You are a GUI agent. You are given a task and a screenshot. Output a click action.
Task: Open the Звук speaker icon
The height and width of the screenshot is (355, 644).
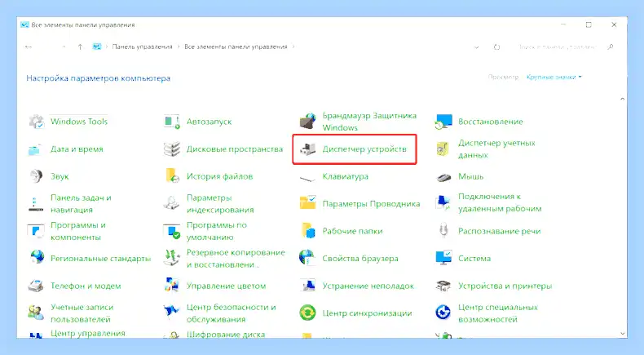[x=36, y=176]
